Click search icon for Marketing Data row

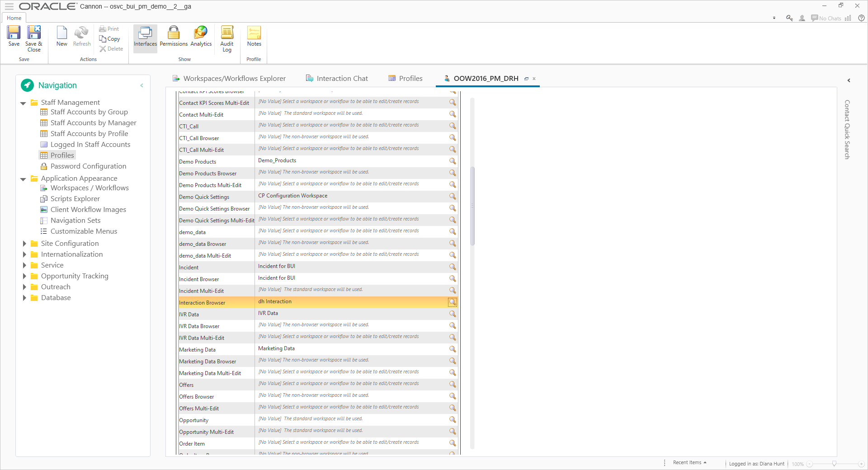pos(453,349)
